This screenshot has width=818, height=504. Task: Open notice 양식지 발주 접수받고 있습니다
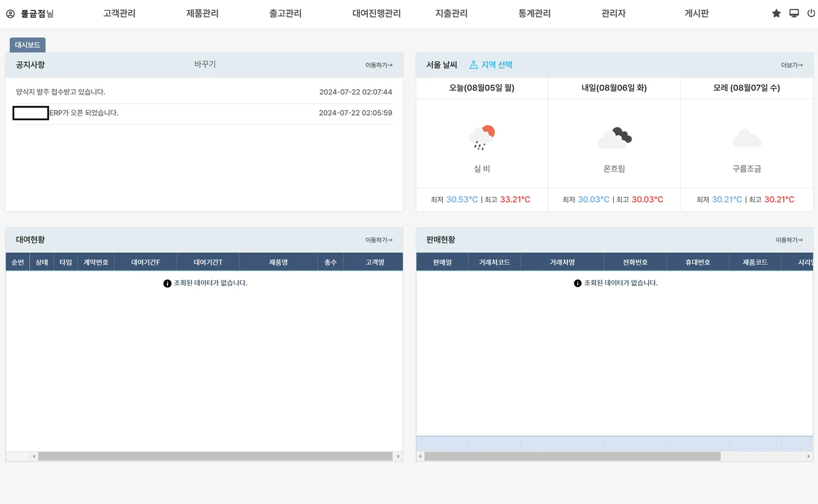[x=61, y=92]
